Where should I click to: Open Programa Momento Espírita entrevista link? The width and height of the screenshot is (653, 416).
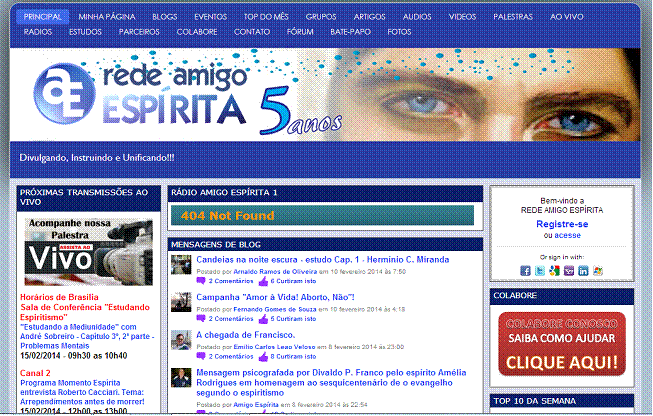pos(82,392)
